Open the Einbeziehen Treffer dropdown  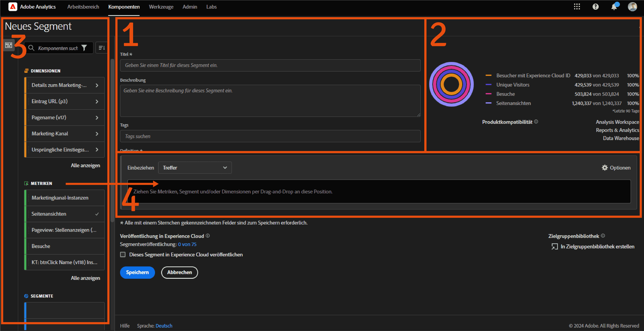point(195,168)
